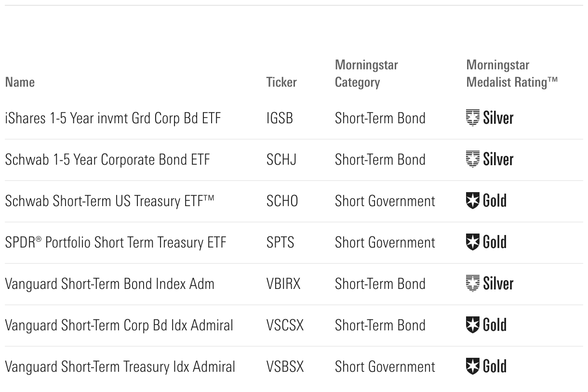Click the Ticker column header
588x392 pixels.
281,82
